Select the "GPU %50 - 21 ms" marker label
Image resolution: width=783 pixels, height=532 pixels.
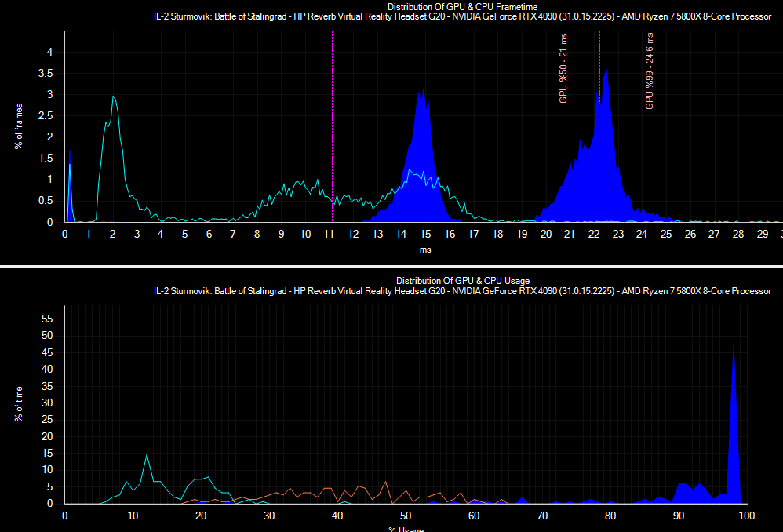(x=563, y=75)
